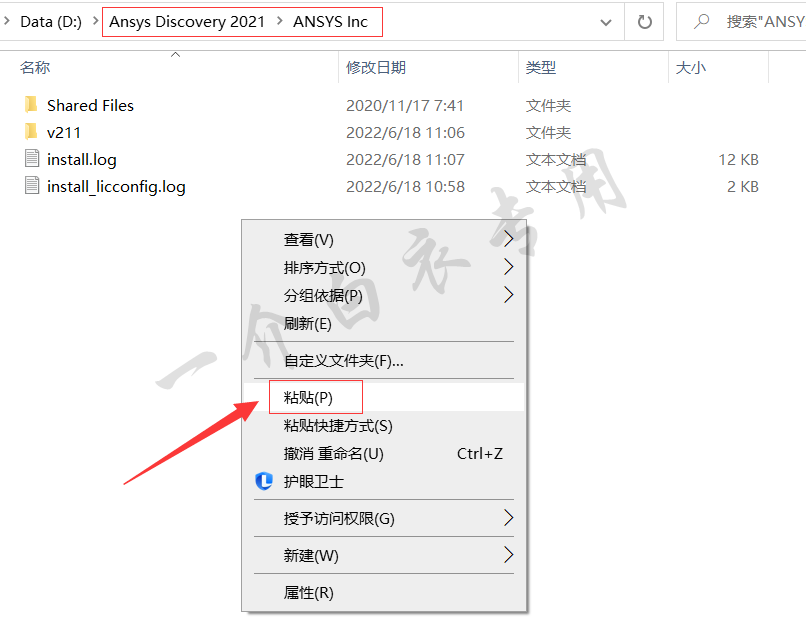The width and height of the screenshot is (806, 633).
Task: Go to Data (D:) in the breadcrumb
Action: (51, 22)
